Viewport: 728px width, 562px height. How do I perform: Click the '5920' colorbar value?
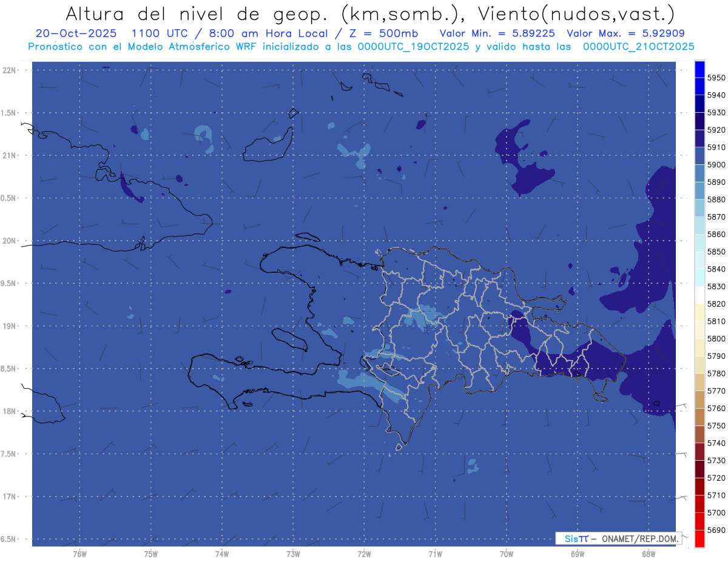[x=716, y=130]
